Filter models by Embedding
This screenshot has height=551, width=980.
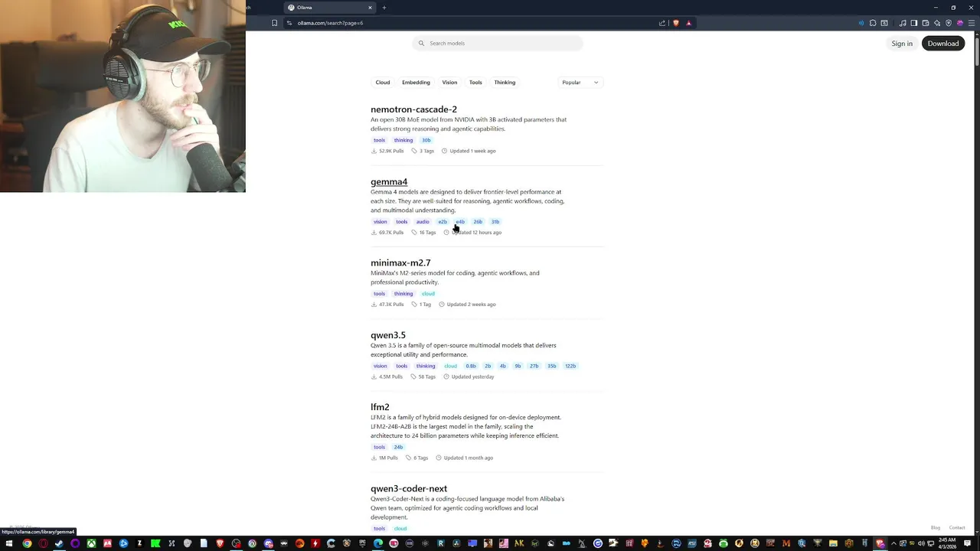[416, 82]
